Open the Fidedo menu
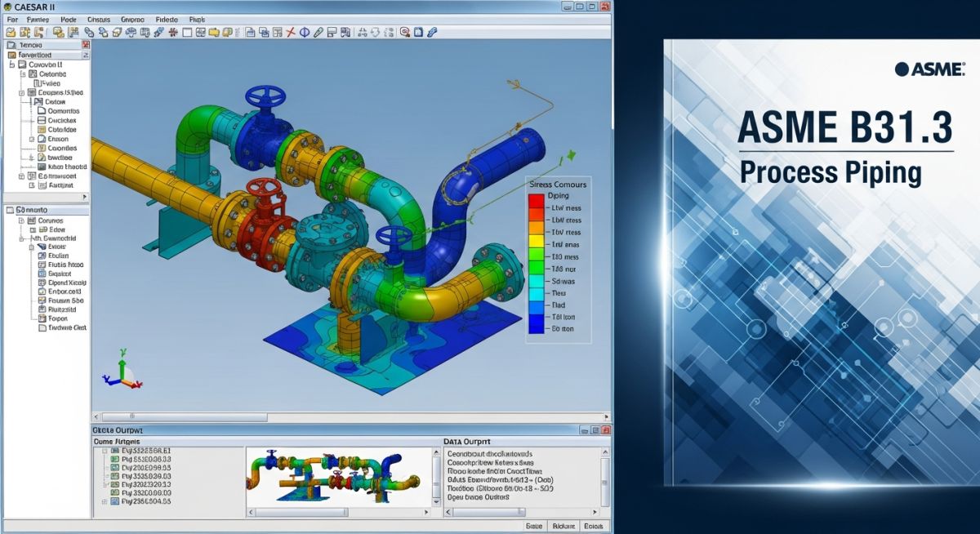 (x=166, y=19)
